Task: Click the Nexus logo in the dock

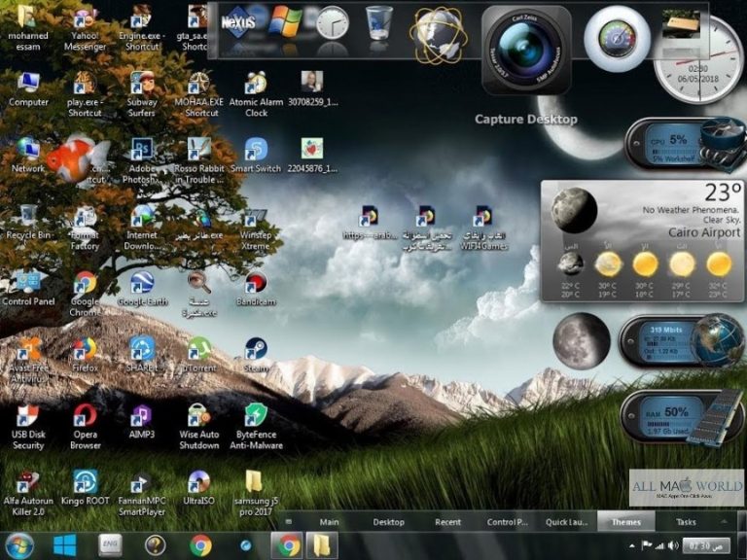Action: pos(238,19)
